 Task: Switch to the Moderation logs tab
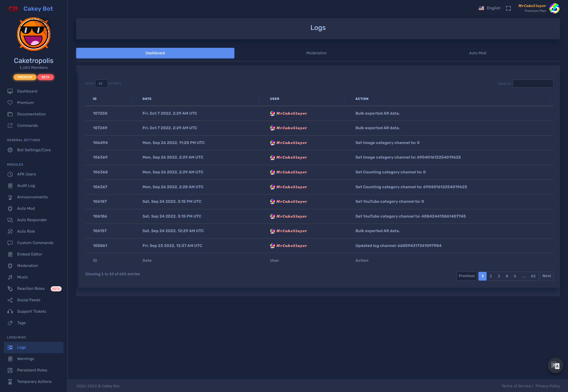pos(316,53)
